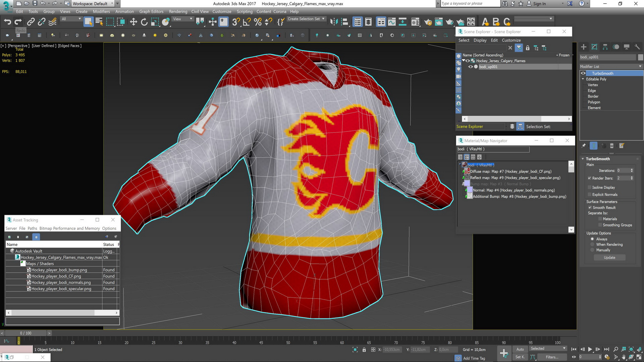Click Configure Modifier Sets icon
Screen dimensions: 644x362
622,145
